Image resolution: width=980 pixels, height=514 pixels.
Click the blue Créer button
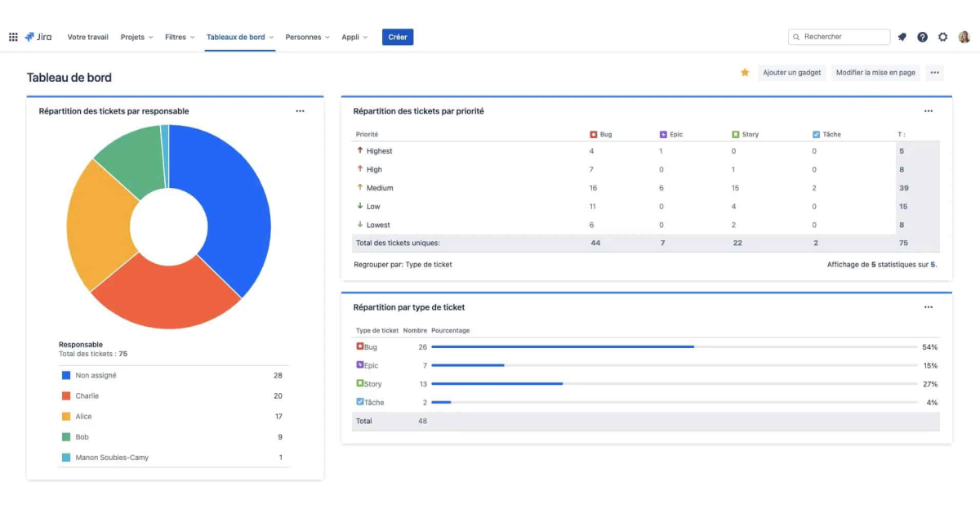click(398, 37)
